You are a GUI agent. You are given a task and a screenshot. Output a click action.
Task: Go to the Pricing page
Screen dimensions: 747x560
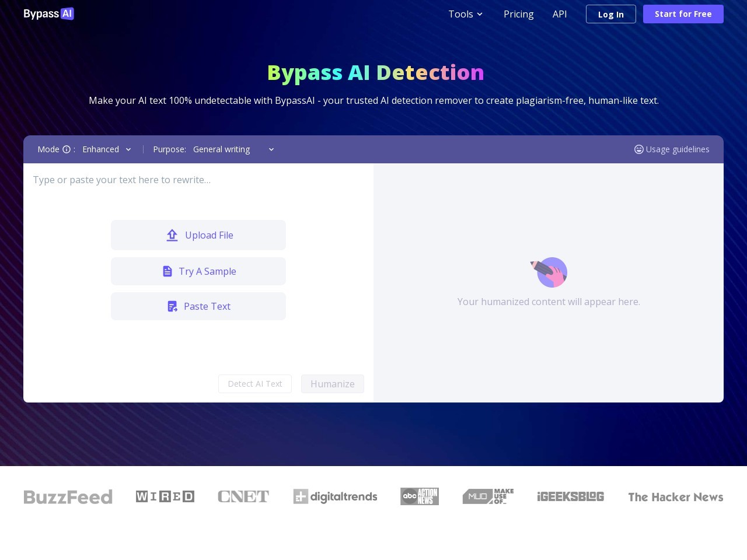coord(519,14)
